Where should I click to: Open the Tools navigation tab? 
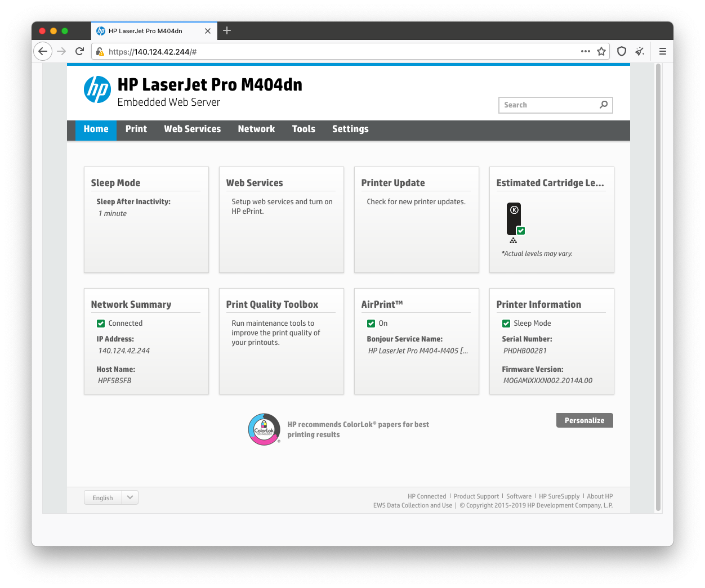tap(304, 129)
